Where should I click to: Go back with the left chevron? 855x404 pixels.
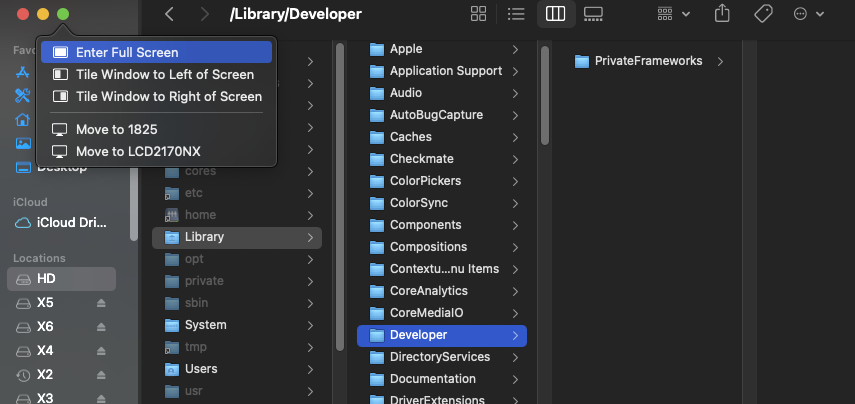[169, 14]
